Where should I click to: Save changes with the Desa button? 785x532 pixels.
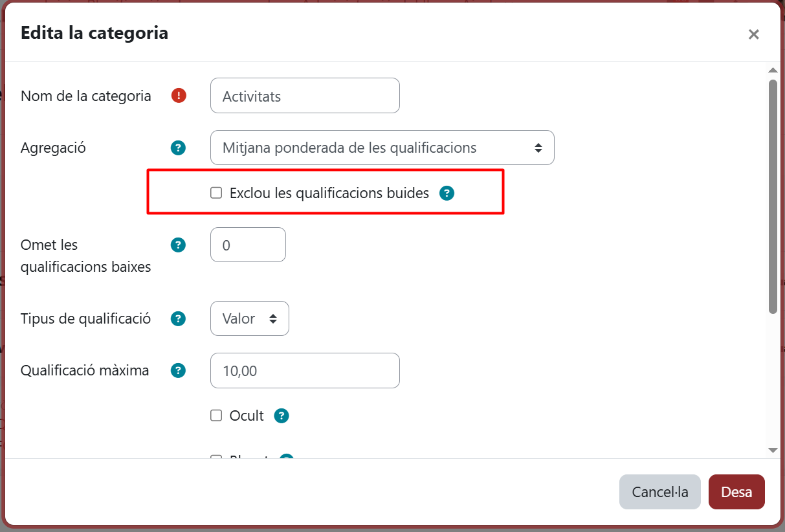[736, 492]
